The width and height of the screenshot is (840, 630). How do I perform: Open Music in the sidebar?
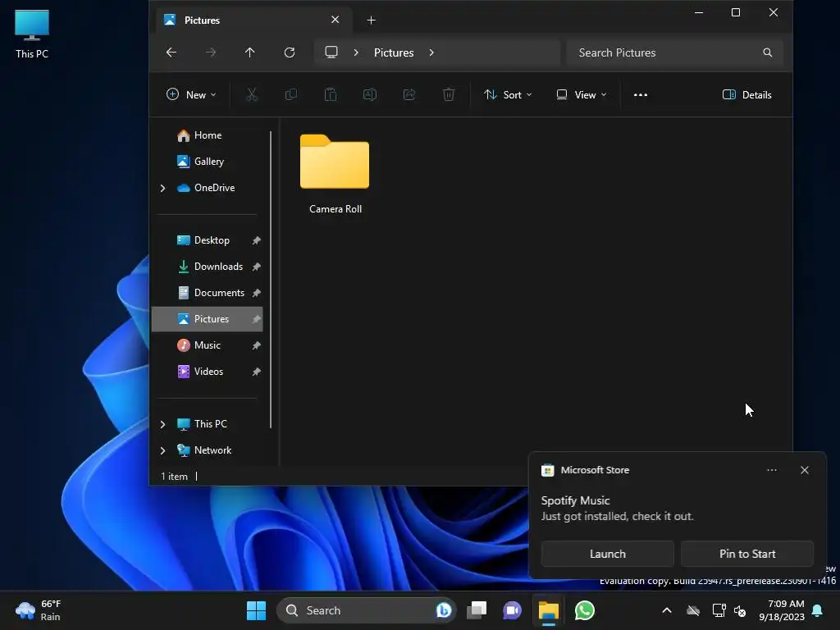pyautogui.click(x=207, y=345)
